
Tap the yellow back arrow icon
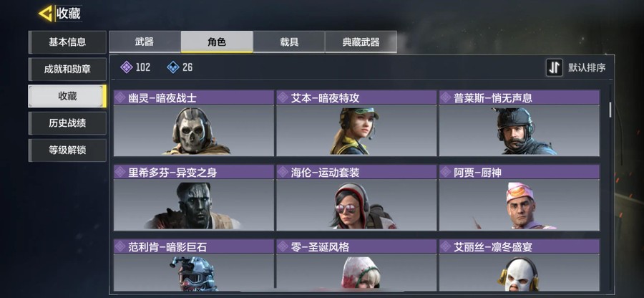click(x=46, y=14)
